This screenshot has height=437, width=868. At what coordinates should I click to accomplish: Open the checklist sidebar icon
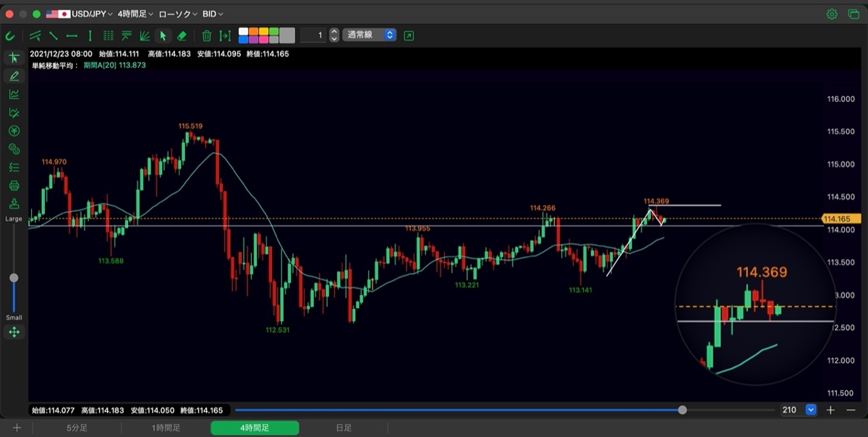pyautogui.click(x=14, y=167)
